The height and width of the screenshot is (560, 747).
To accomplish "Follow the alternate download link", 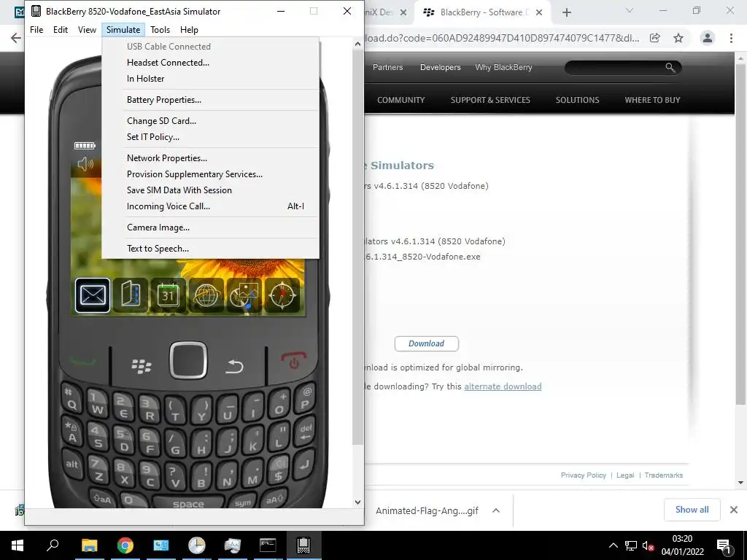I will tap(503, 386).
